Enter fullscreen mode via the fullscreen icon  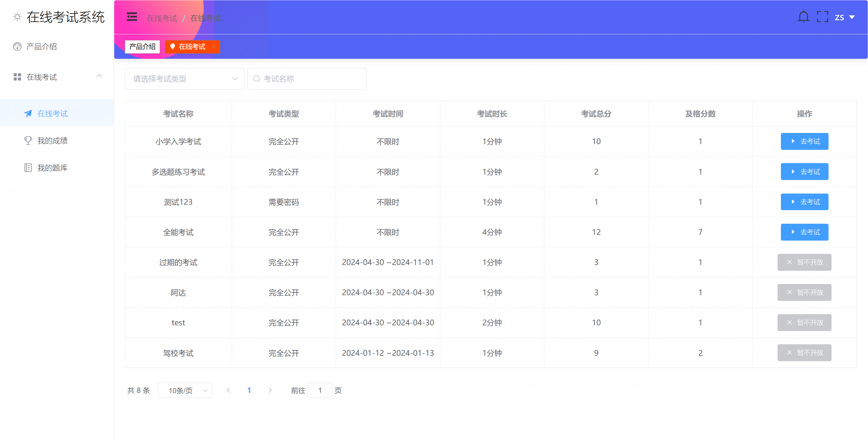click(x=822, y=17)
